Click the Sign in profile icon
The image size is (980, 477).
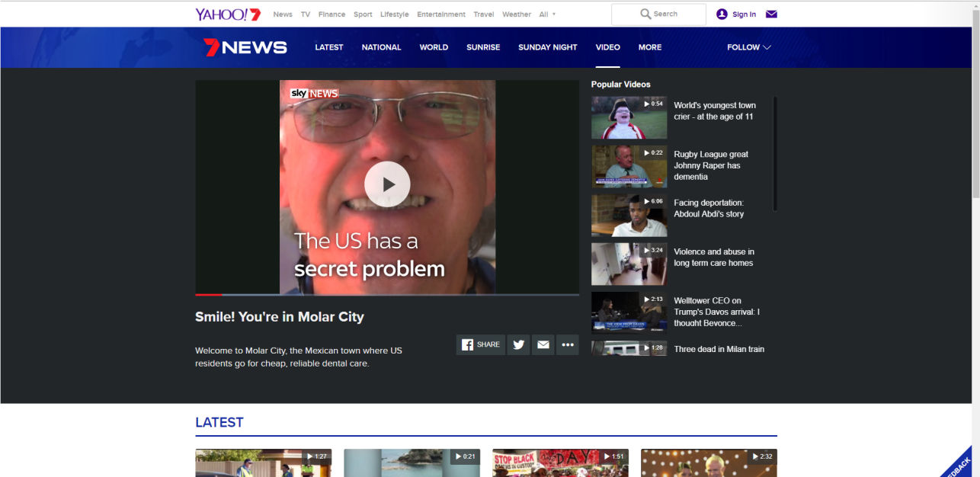722,14
